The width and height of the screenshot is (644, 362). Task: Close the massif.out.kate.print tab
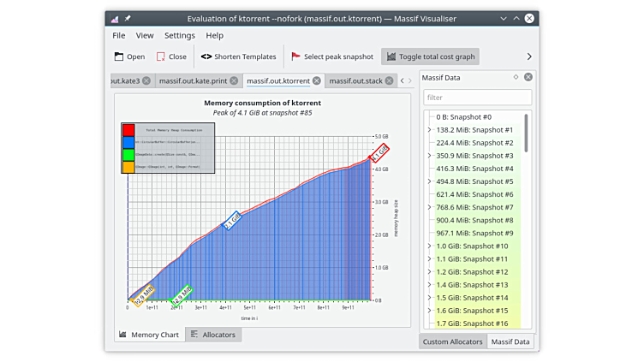pos(235,80)
